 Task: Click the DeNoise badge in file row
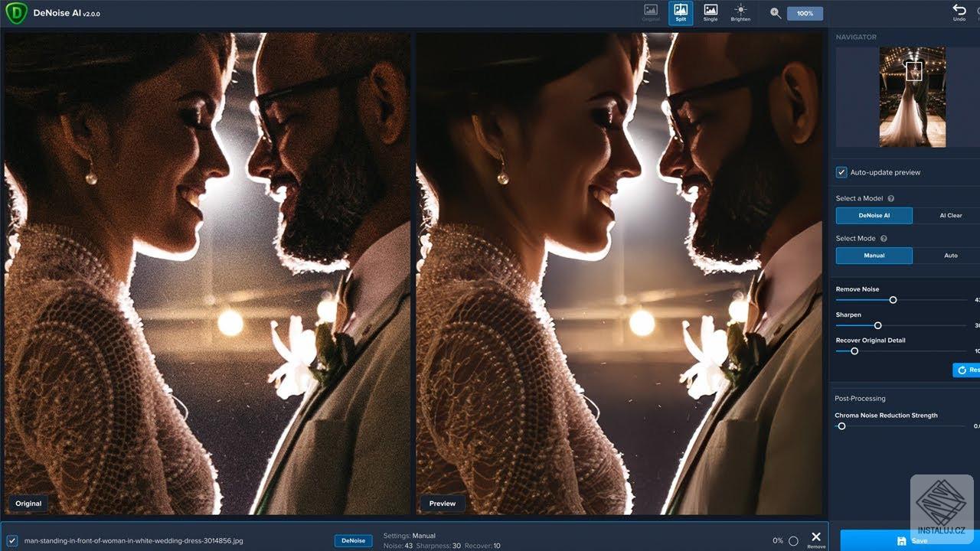(353, 540)
